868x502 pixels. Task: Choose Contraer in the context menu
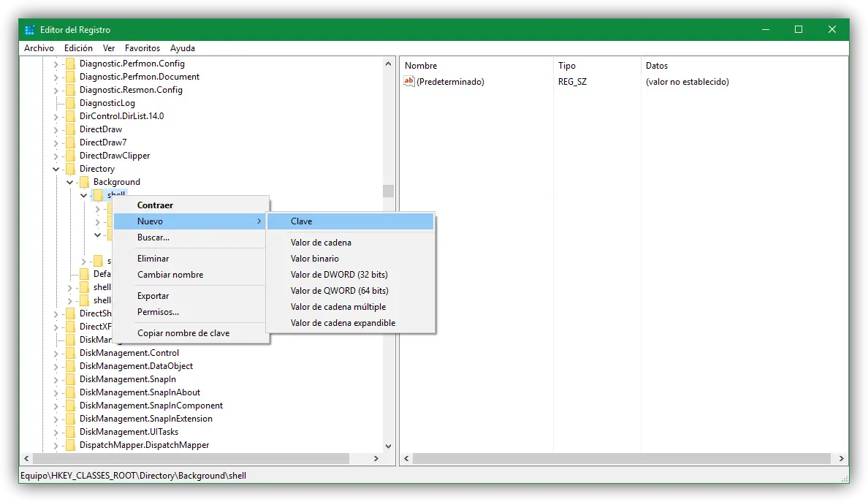(x=191, y=205)
